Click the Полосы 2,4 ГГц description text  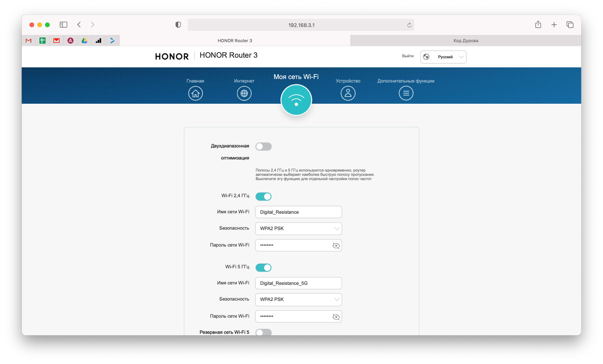tap(315, 175)
